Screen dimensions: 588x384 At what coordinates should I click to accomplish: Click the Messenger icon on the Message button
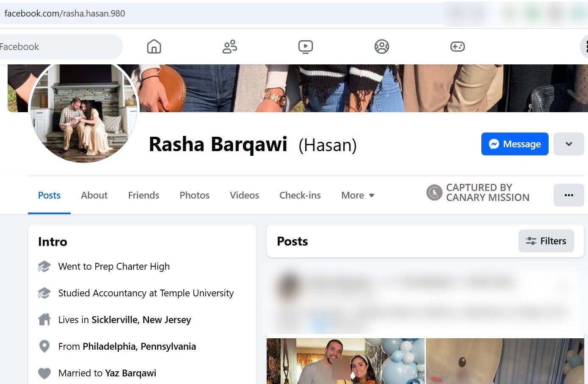click(494, 144)
